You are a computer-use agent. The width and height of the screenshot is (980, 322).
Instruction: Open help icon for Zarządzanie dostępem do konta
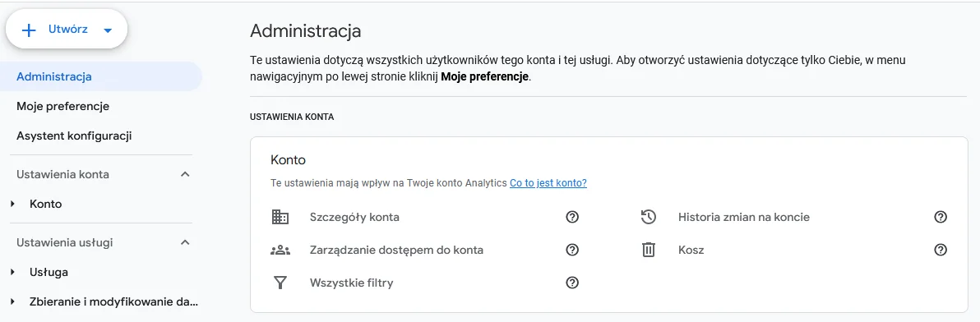tap(572, 251)
